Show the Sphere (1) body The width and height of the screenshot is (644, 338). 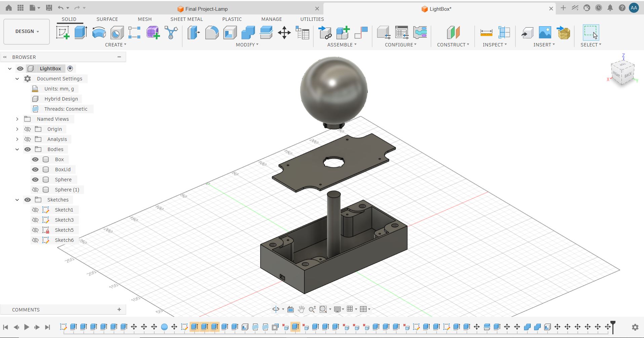tap(35, 190)
